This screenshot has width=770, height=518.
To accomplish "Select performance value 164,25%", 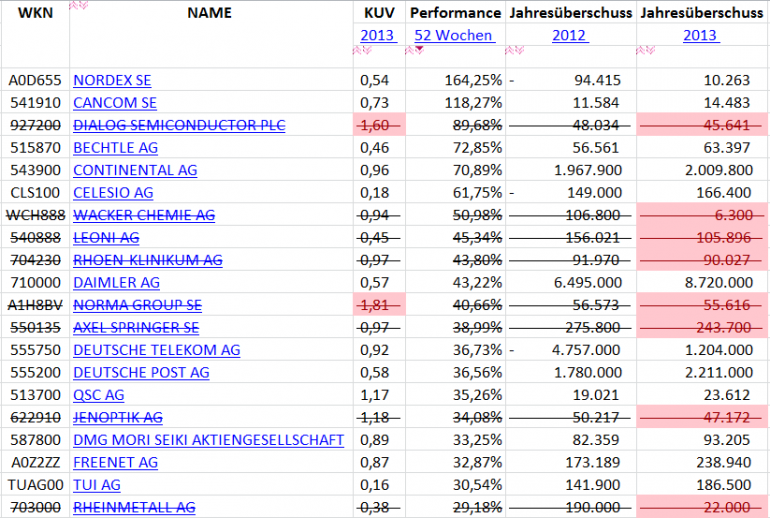I will click(x=473, y=80).
